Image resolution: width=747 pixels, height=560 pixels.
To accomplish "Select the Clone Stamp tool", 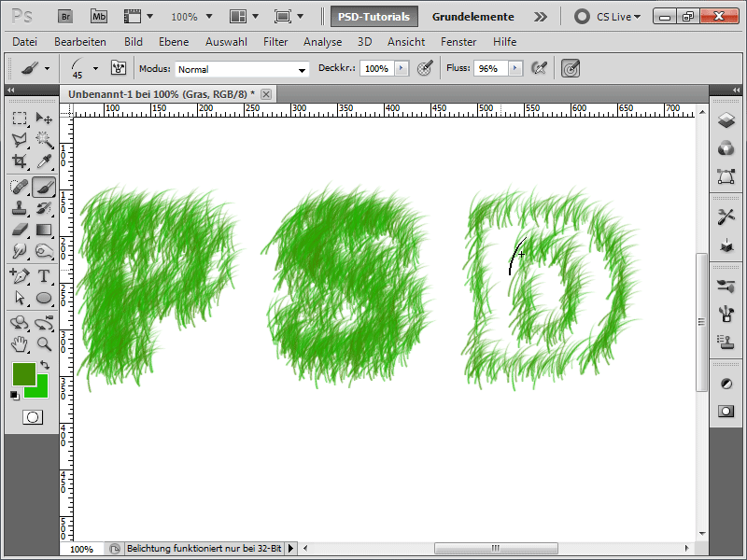I will [20, 208].
